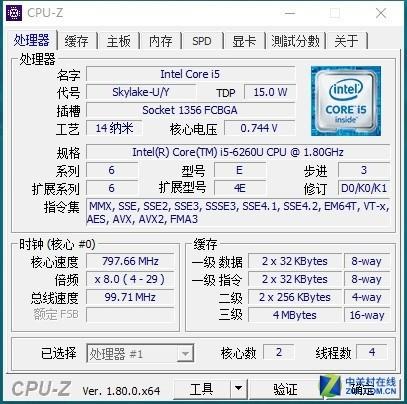The width and height of the screenshot is (407, 404).
Task: Click the 验证 button
Action: (285, 389)
